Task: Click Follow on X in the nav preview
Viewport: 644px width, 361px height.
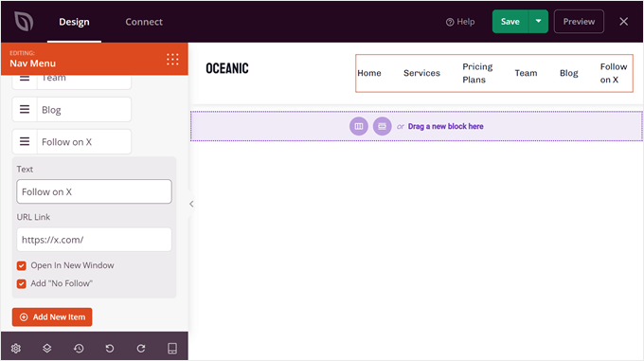Action: pos(614,73)
